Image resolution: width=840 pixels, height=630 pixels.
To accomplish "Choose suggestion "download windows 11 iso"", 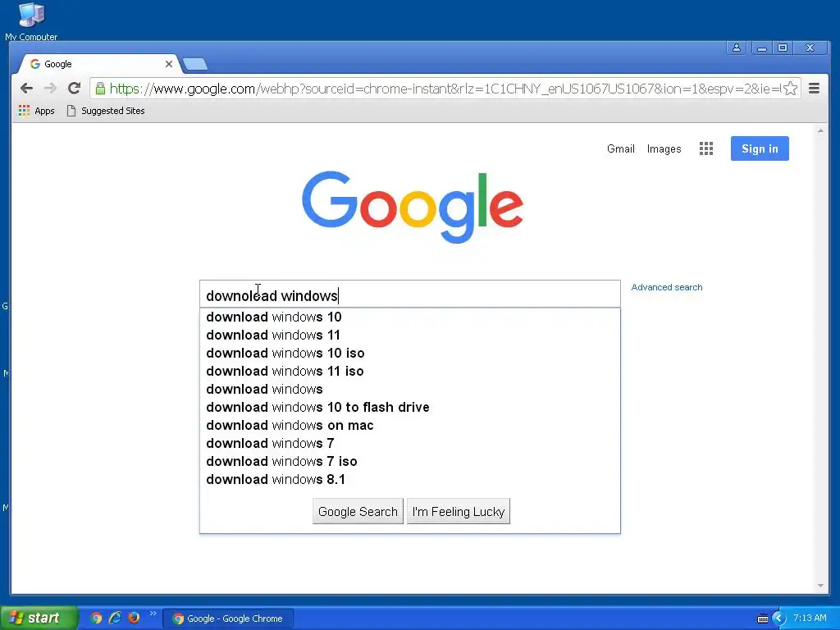I will 410,372.
